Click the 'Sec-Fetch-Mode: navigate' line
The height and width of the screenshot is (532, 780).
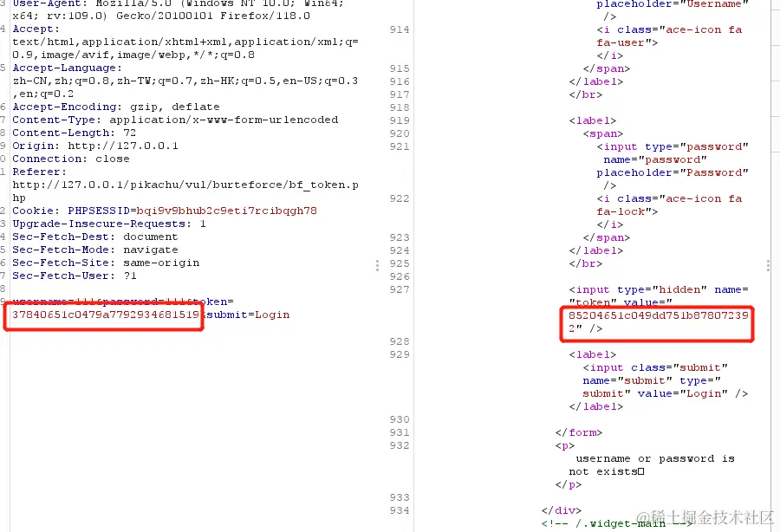point(95,249)
